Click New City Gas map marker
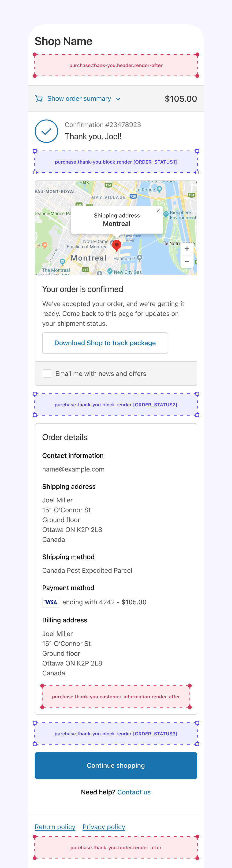The height and width of the screenshot is (868, 232). coord(110,271)
